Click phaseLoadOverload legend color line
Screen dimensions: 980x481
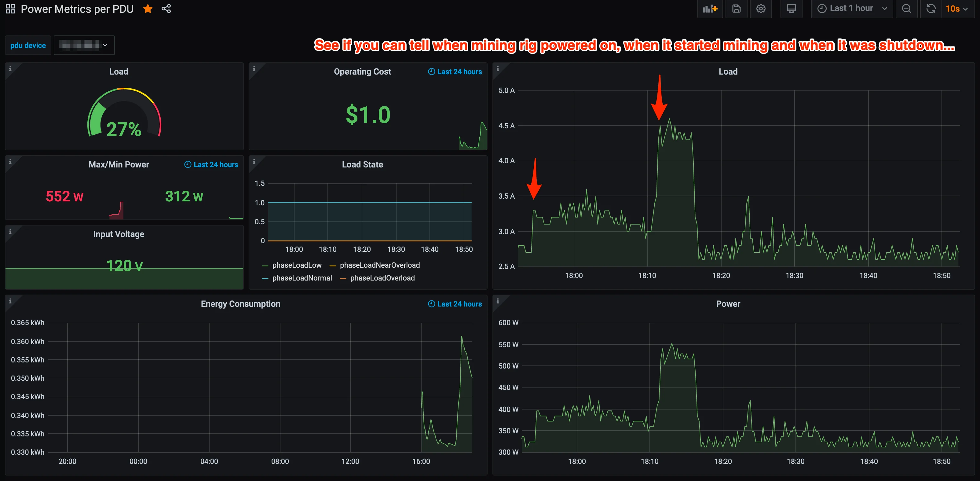point(343,279)
